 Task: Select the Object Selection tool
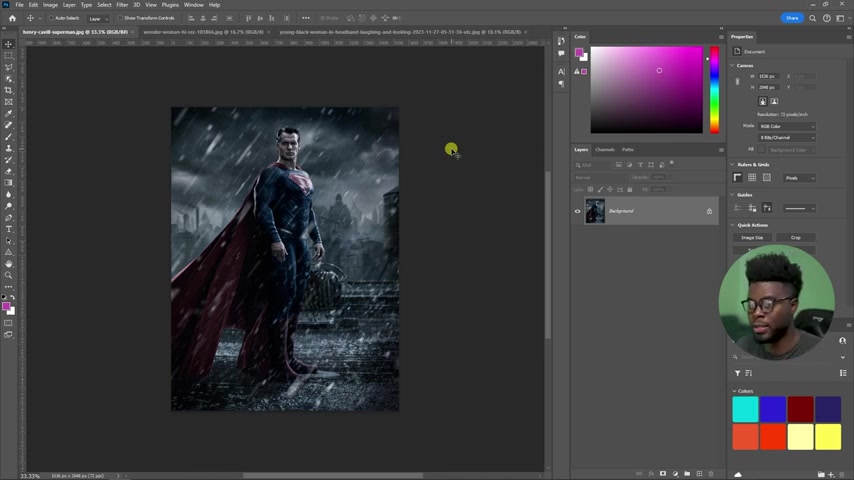(8, 79)
